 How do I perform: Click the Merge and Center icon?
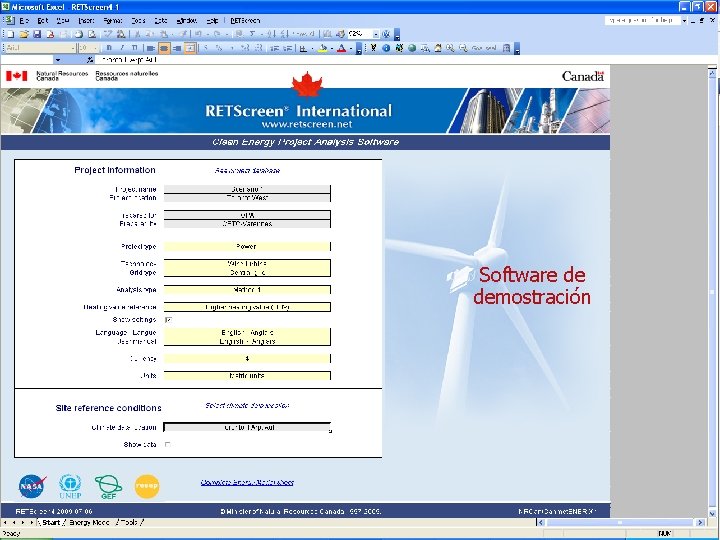coord(190,48)
